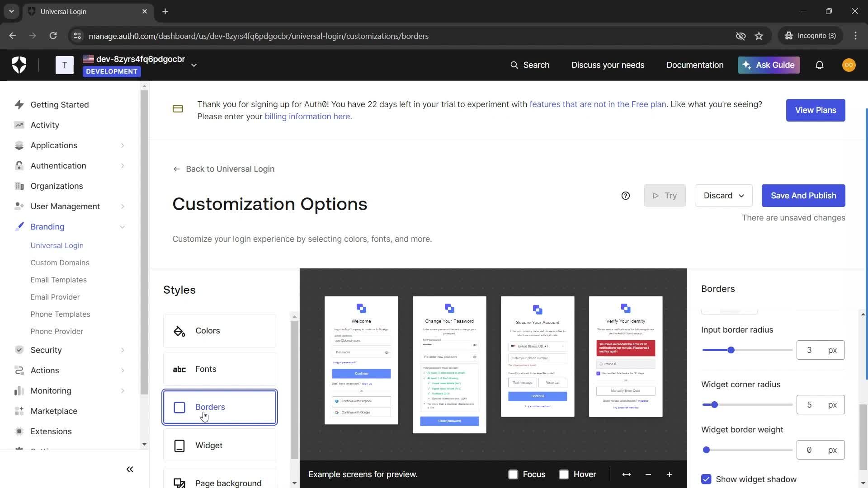Click the Ask Guide button

(x=769, y=65)
